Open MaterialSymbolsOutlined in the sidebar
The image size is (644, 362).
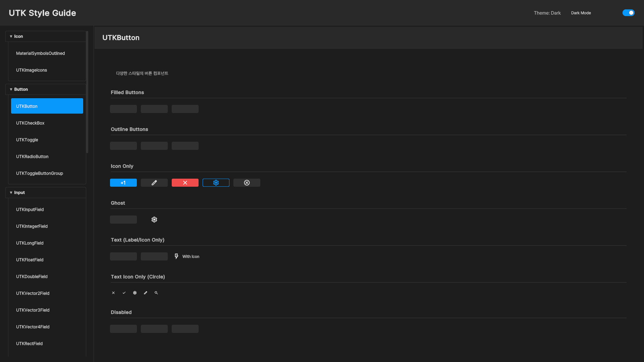pos(40,53)
